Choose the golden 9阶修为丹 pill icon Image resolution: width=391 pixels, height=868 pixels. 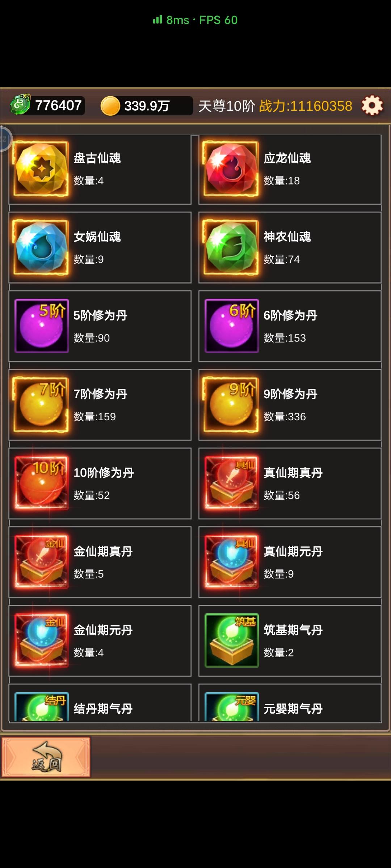[x=231, y=405]
